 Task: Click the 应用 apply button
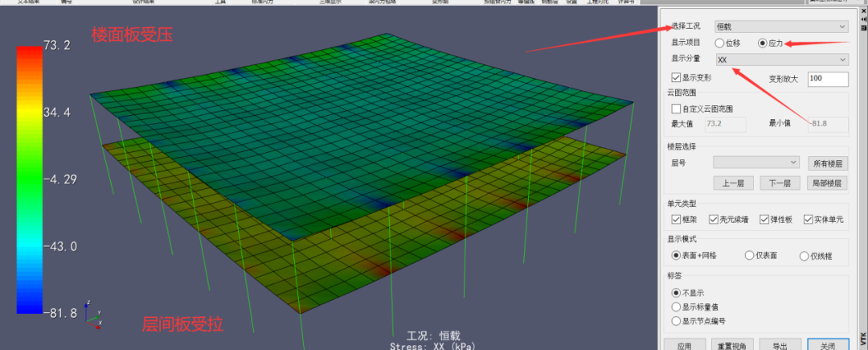(x=684, y=344)
